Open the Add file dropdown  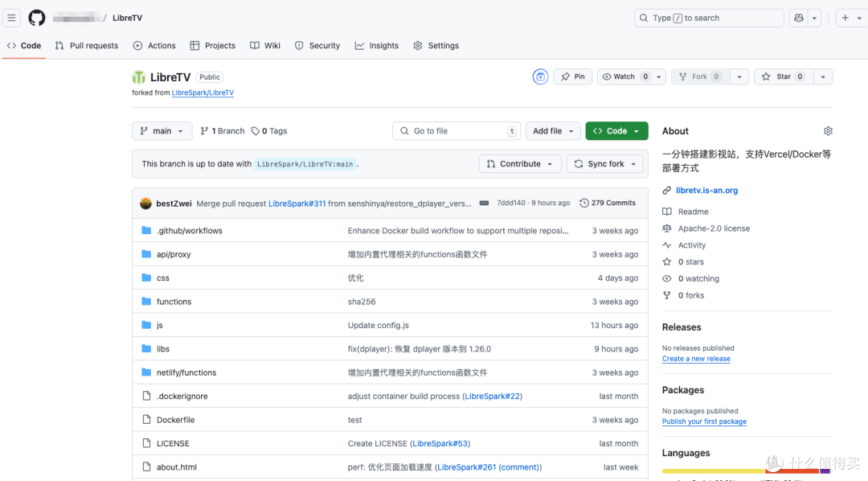tap(553, 131)
